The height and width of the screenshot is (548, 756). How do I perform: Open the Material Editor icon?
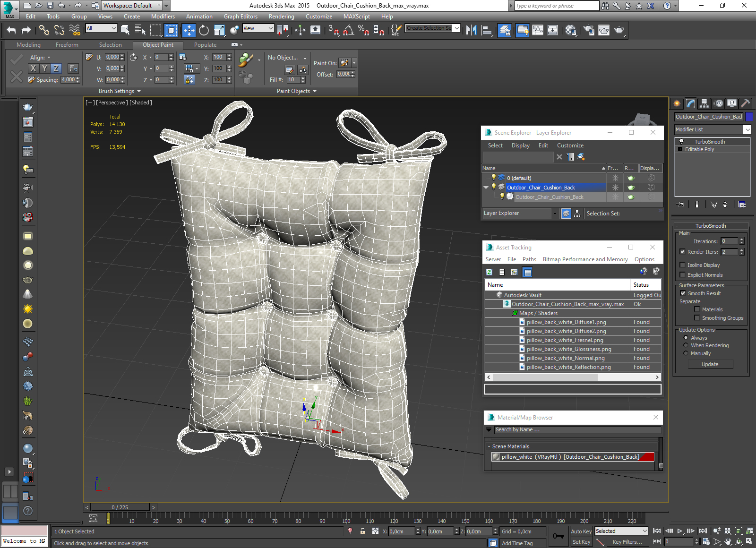tap(570, 30)
